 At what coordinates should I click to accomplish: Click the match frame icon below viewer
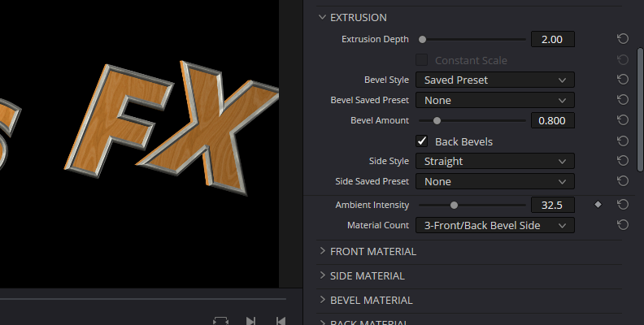coord(220,321)
